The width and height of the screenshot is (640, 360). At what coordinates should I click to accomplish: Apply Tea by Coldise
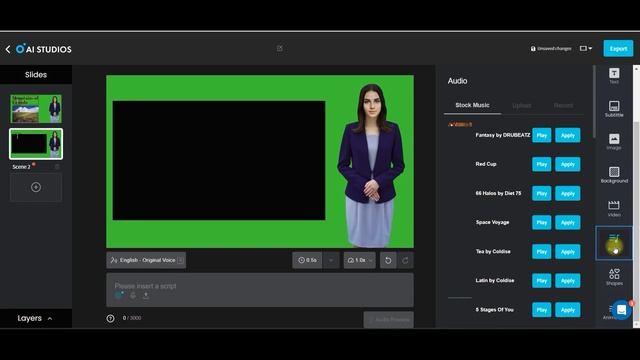point(568,251)
